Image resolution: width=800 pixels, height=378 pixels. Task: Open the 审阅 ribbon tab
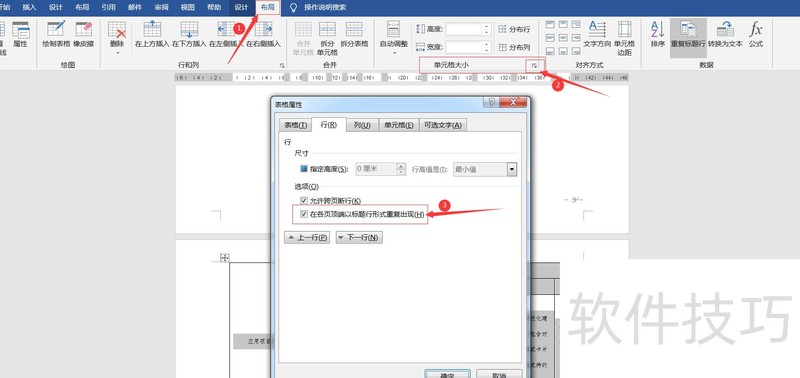pyautogui.click(x=161, y=8)
